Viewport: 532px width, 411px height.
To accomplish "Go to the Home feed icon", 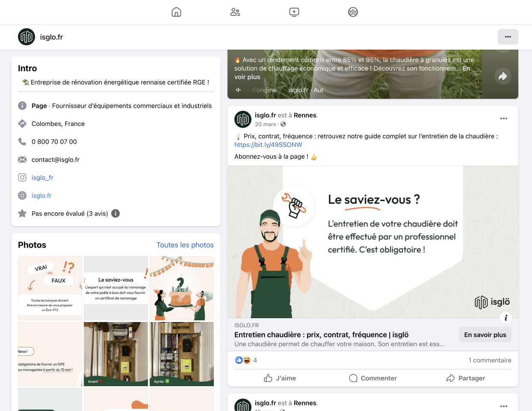I will tap(176, 12).
